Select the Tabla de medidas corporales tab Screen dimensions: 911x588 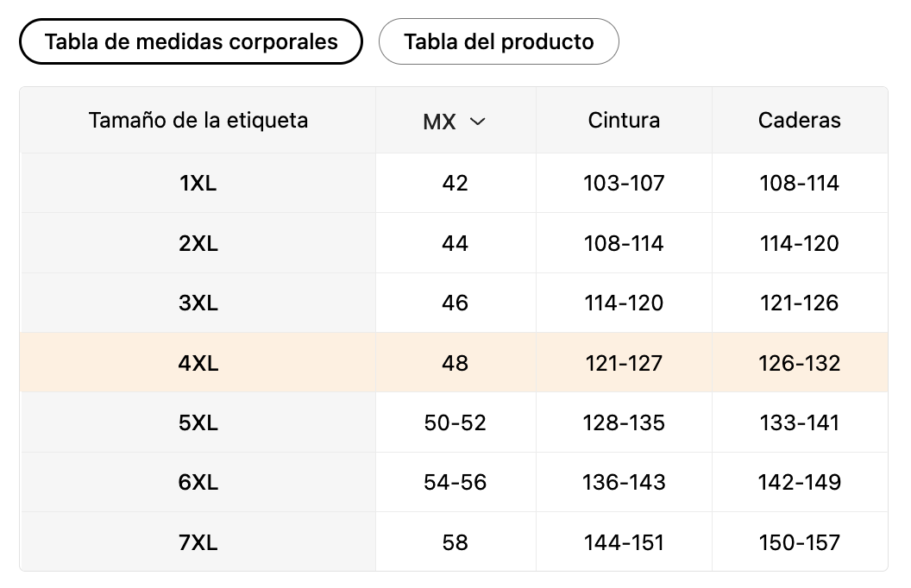[x=191, y=41]
